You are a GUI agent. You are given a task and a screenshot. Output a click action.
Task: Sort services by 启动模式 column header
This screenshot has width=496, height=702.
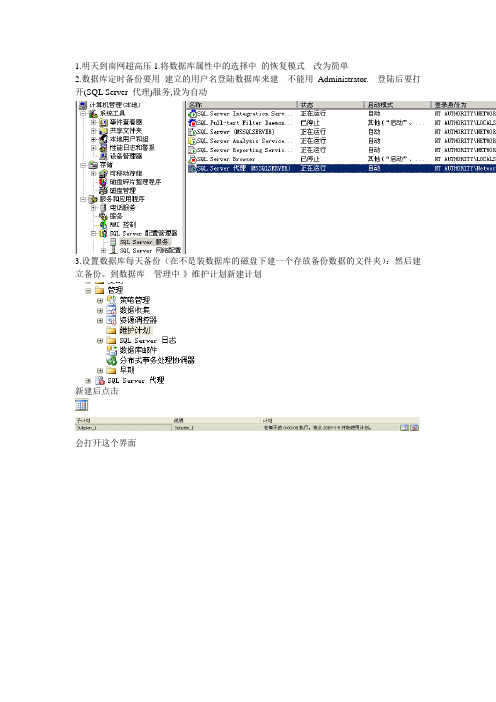(398, 105)
